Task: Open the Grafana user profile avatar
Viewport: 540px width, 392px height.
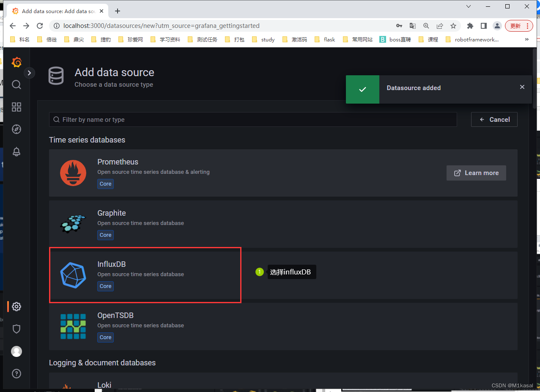Action: click(16, 351)
